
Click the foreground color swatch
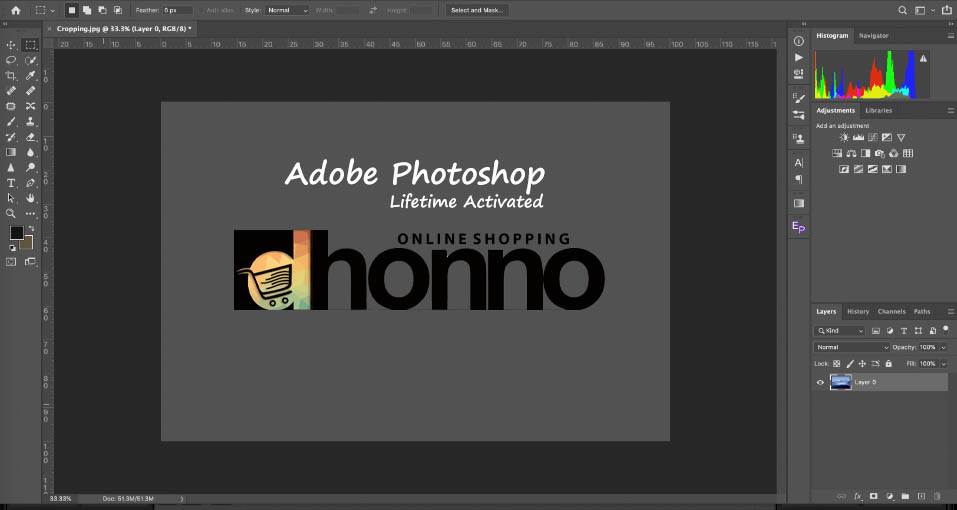(x=16, y=233)
